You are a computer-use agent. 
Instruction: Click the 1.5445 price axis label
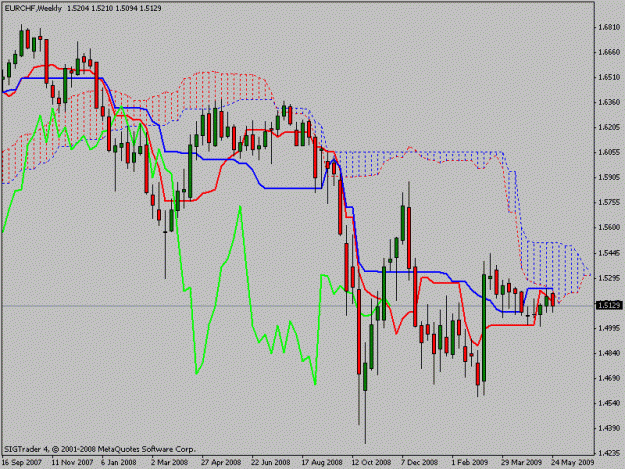point(609,253)
